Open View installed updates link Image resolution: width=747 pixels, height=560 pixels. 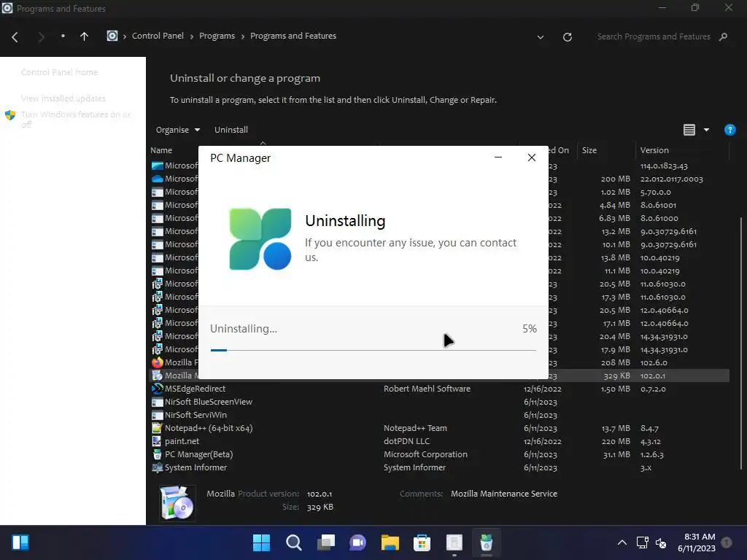(63, 98)
